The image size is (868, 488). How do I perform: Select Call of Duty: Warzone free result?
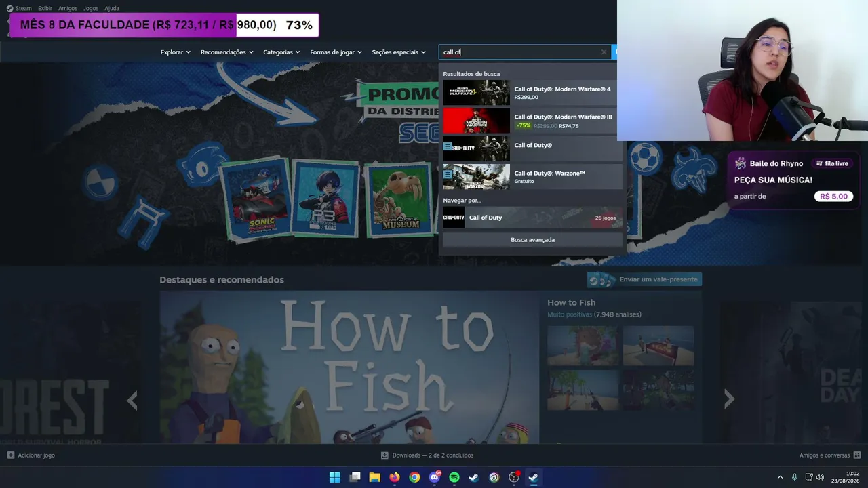point(532,177)
